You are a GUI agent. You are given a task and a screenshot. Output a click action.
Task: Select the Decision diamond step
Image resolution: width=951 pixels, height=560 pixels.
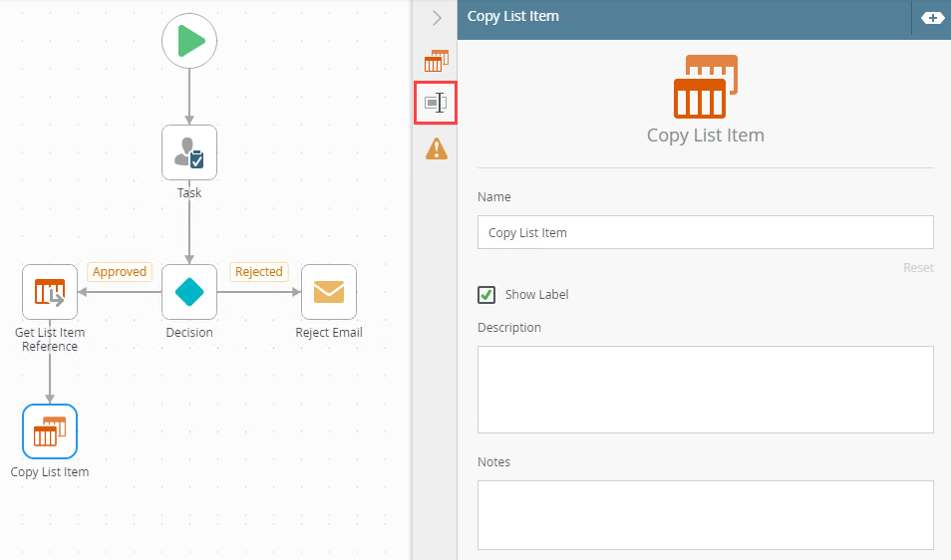[189, 292]
